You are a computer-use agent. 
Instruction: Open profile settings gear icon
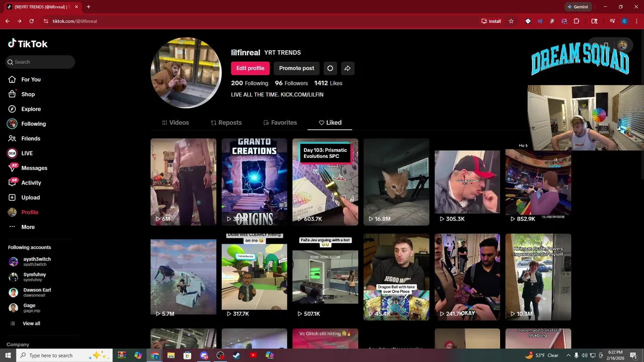coord(330,68)
